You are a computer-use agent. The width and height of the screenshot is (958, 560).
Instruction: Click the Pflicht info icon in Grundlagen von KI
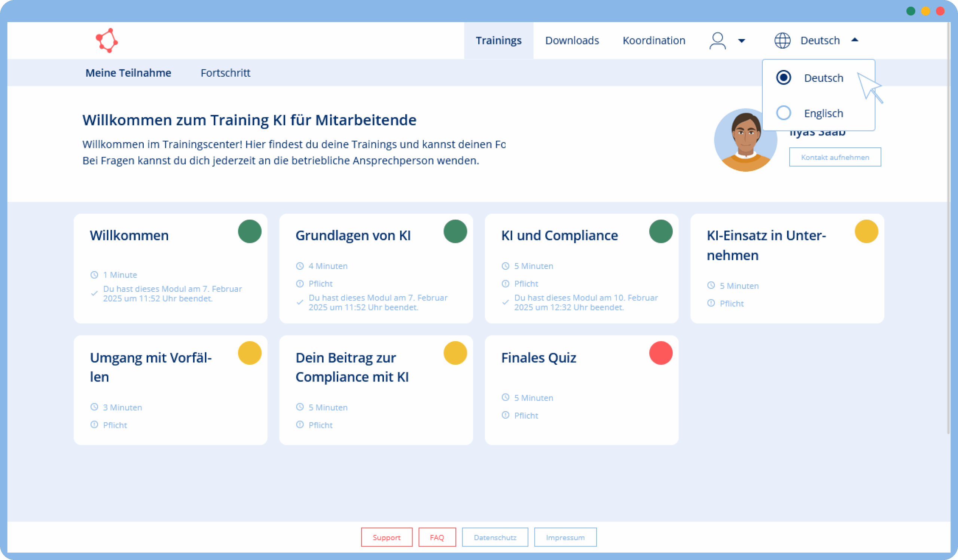(x=300, y=284)
